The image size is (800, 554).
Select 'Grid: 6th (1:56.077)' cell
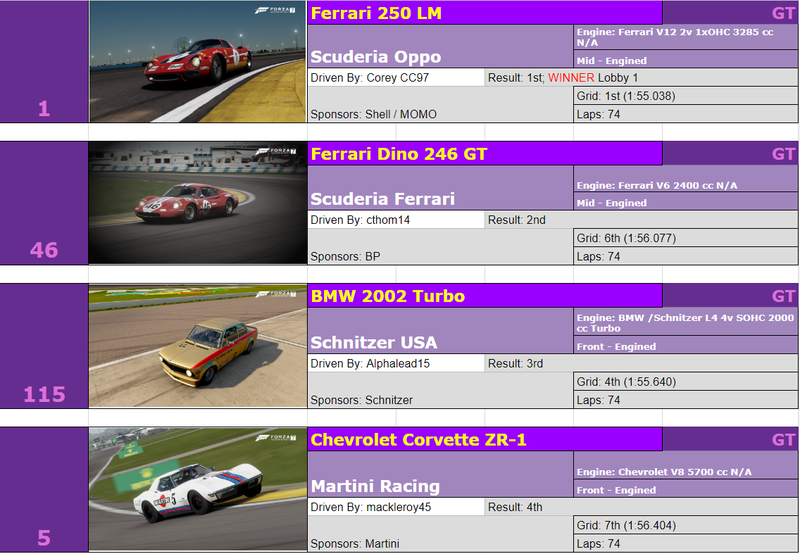[x=686, y=238]
